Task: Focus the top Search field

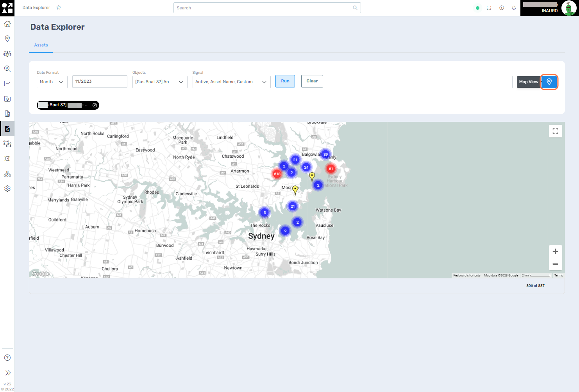Action: click(267, 8)
